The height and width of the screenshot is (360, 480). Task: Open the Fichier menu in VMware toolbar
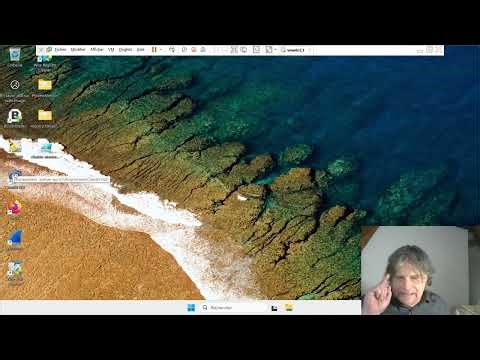(60, 50)
